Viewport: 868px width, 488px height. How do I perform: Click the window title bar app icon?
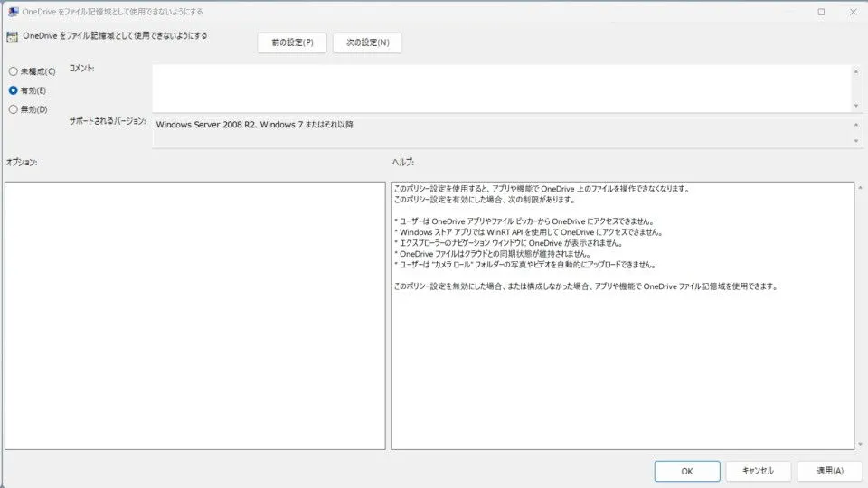coord(14,12)
